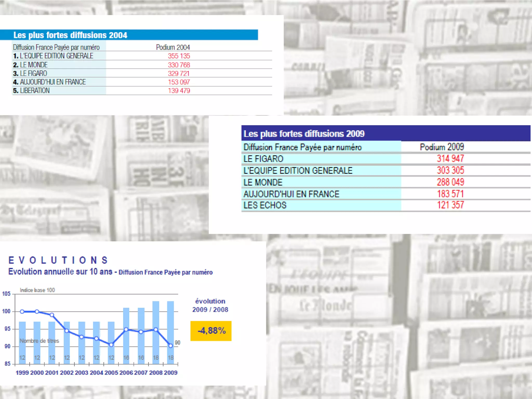Click the 'Podium 2009' column header
The height and width of the screenshot is (399, 532).
pyautogui.click(x=442, y=147)
